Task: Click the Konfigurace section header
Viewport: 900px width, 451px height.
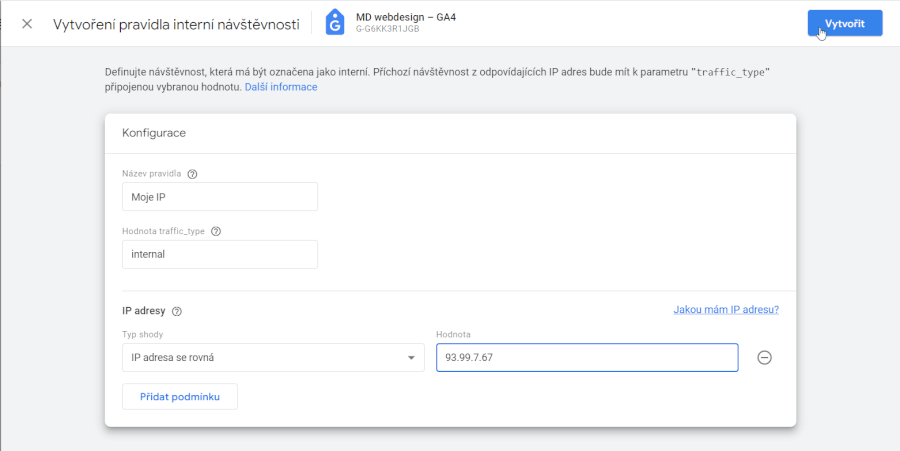Action: click(154, 133)
